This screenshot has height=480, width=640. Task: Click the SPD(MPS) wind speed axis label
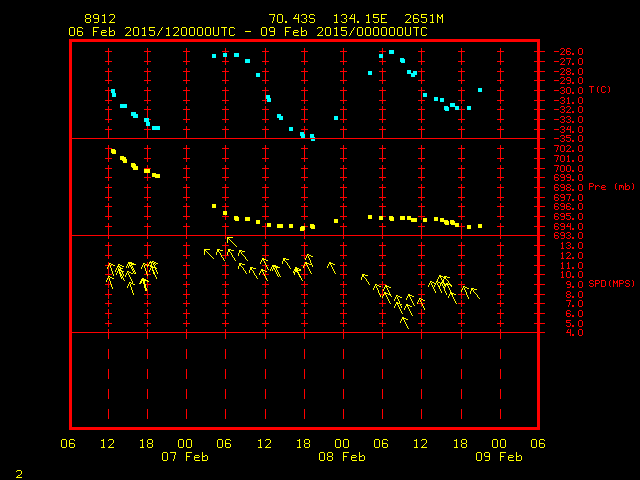[611, 283]
